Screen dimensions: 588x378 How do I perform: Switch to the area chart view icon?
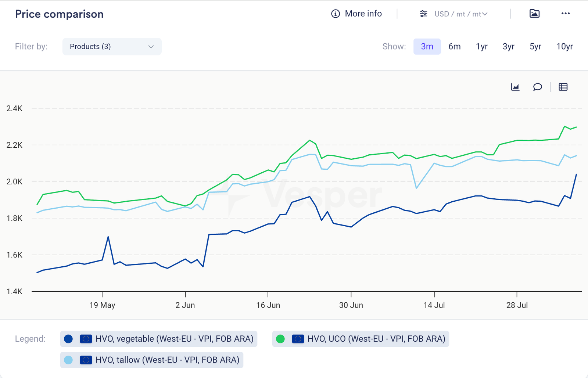(x=515, y=87)
